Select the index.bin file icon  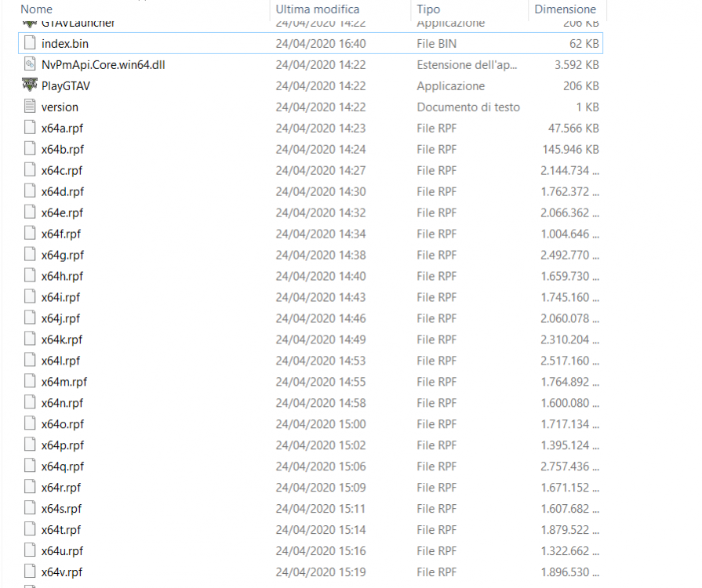30,43
